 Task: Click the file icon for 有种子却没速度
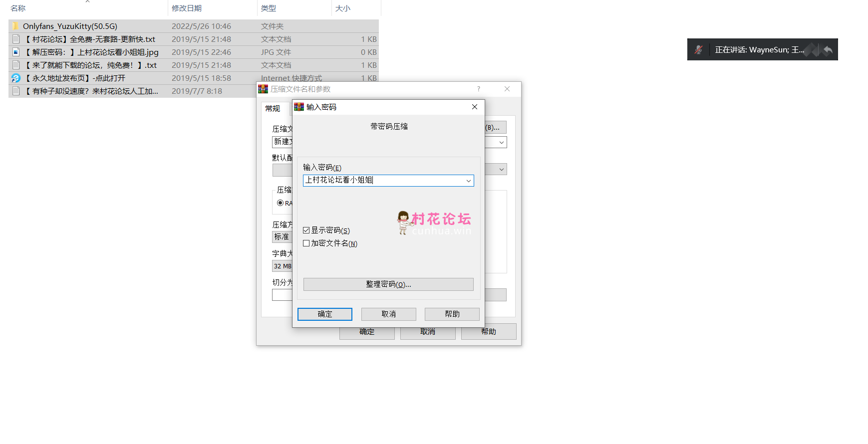click(16, 91)
